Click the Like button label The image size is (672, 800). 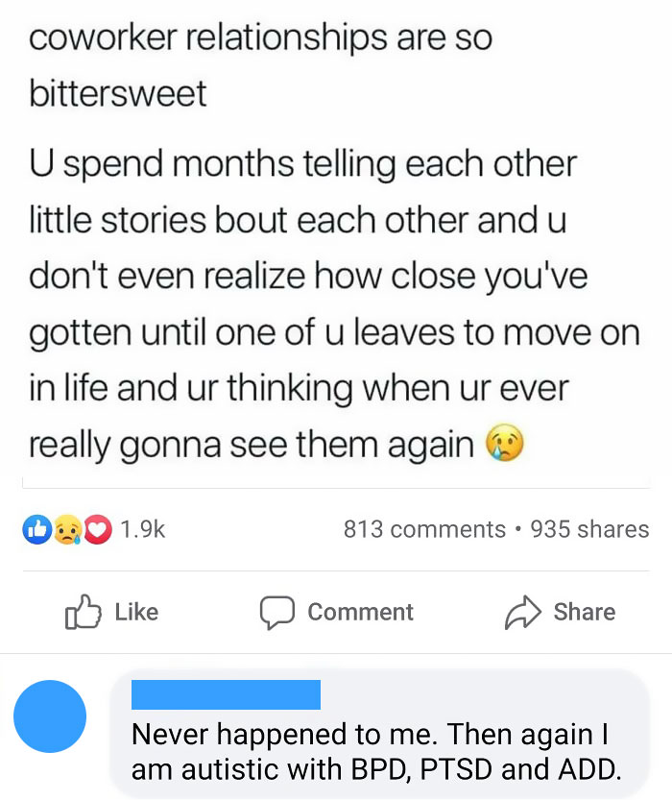tap(136, 612)
